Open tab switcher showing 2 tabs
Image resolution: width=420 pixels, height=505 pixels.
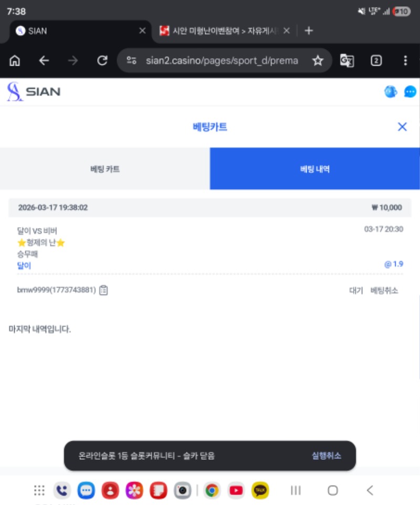click(376, 61)
